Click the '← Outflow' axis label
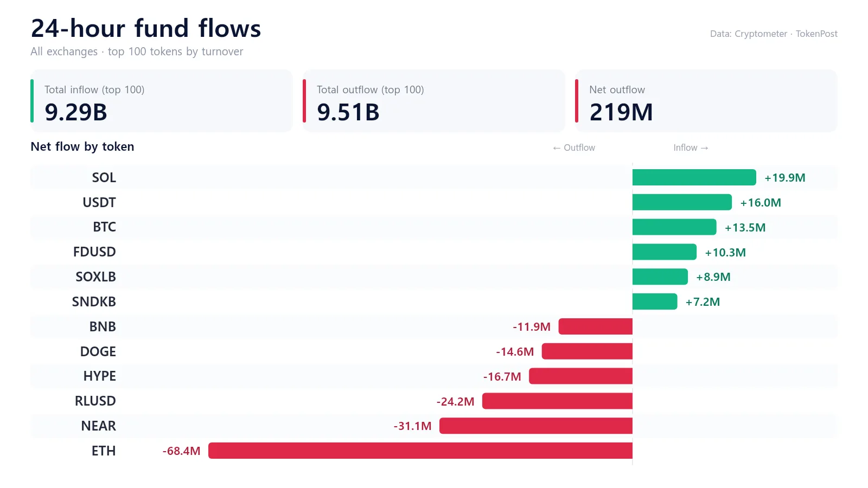Screen dimensions: 868x488 click(x=574, y=147)
